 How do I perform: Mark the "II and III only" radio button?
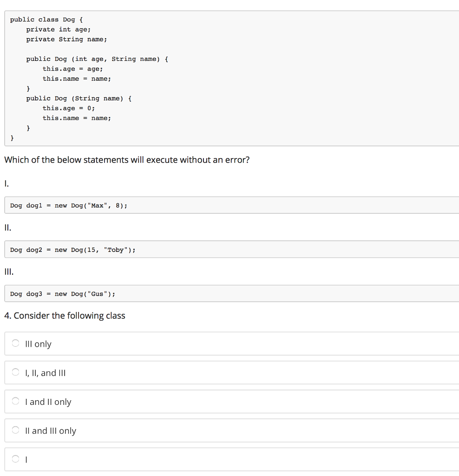coord(16,430)
